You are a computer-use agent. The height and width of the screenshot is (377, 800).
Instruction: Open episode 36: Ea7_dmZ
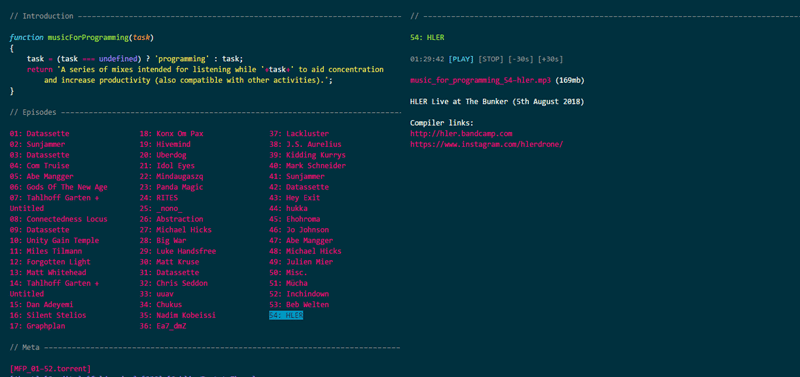pyautogui.click(x=163, y=326)
